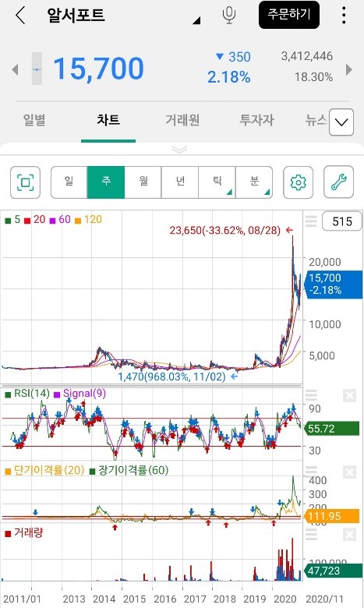Select the 차트 tab

(108, 120)
